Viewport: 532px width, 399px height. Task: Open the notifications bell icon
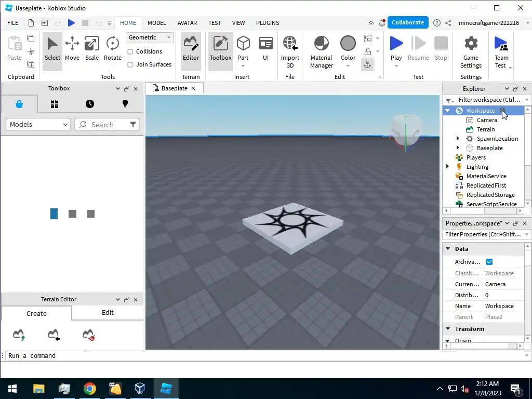pyautogui.click(x=382, y=23)
